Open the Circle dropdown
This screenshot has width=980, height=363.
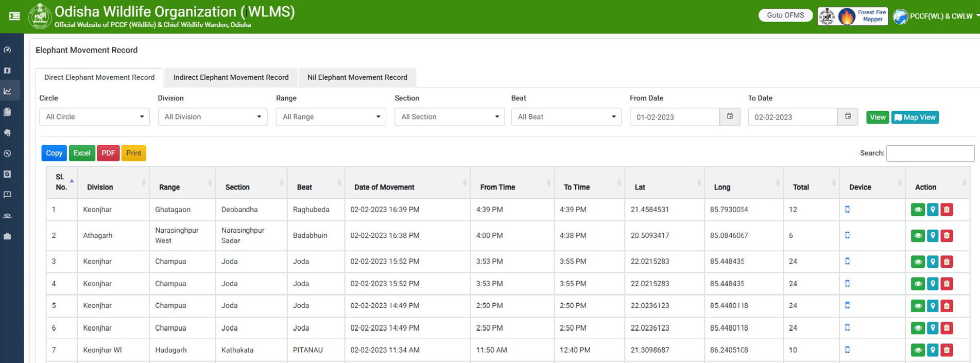pos(94,117)
